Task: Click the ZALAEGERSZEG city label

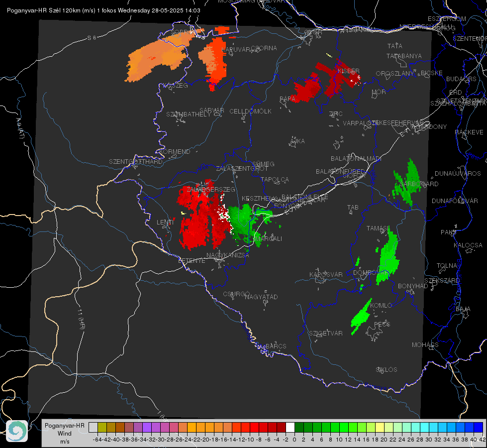Action: coord(211,189)
